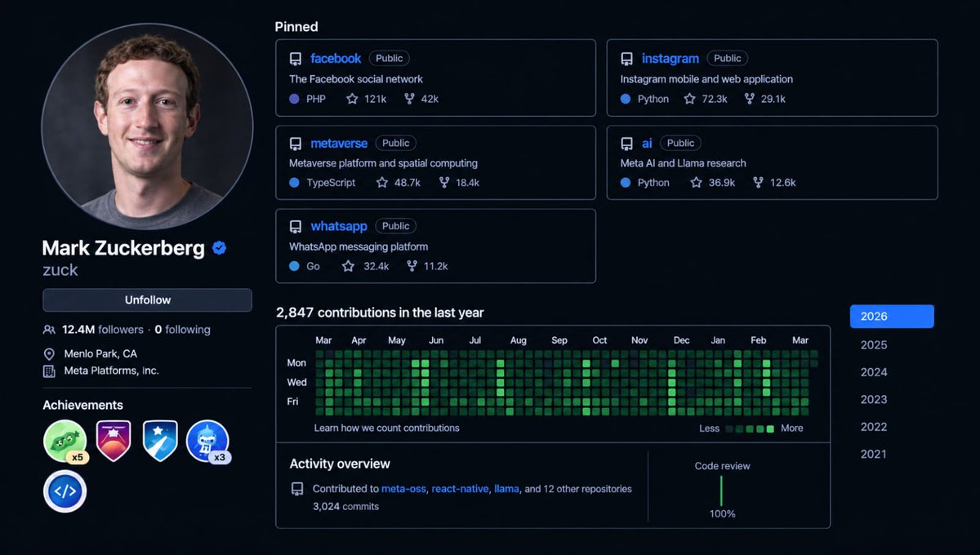Click the repository icon beside instagram
The height and width of the screenshot is (555, 980).
coord(626,59)
